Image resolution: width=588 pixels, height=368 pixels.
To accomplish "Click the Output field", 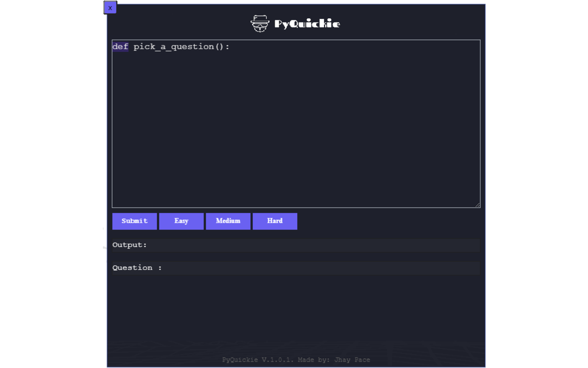I will click(296, 245).
